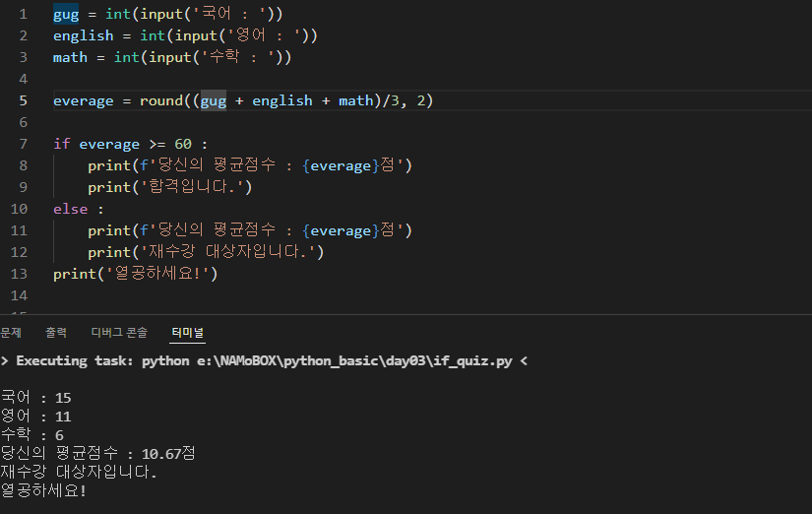Select the 터미널 tab
Screen dimensions: 812x514
click(x=188, y=333)
